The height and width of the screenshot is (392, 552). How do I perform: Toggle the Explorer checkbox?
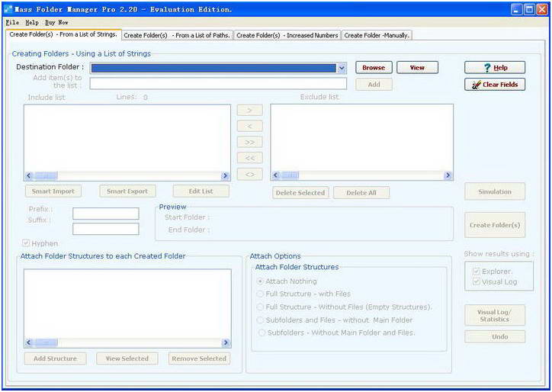[477, 272]
